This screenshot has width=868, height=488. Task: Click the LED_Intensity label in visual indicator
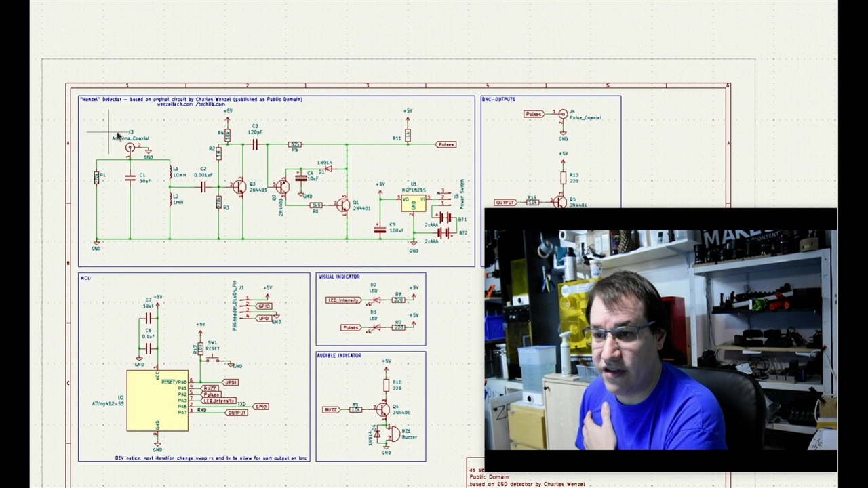pos(343,300)
